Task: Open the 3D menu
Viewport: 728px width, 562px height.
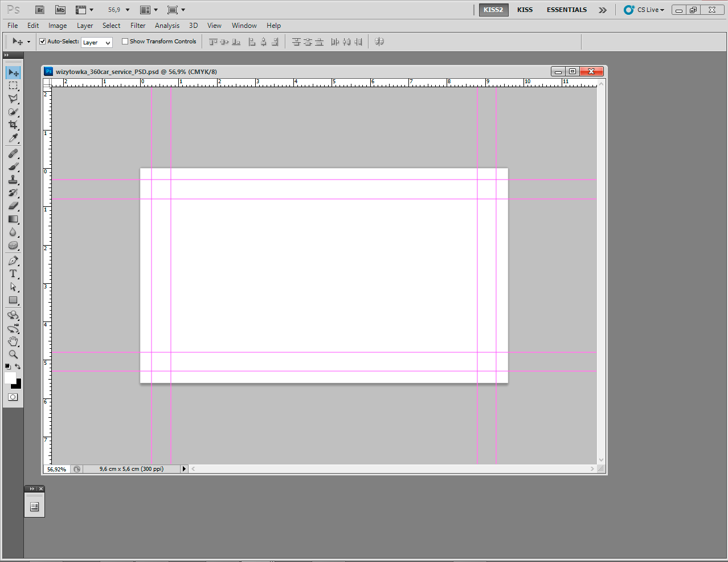Action: point(193,26)
